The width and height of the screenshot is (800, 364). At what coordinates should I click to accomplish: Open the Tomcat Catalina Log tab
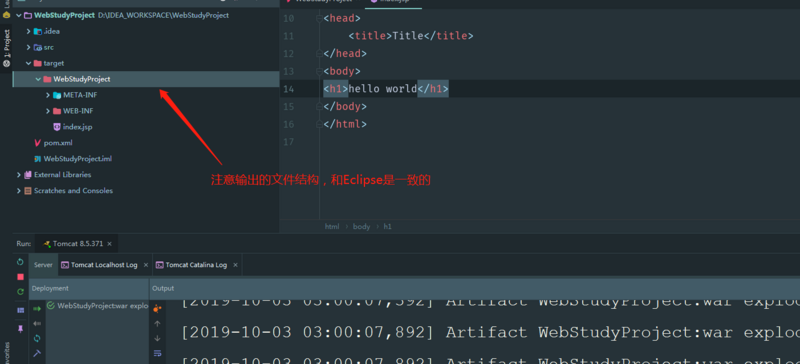tap(196, 265)
